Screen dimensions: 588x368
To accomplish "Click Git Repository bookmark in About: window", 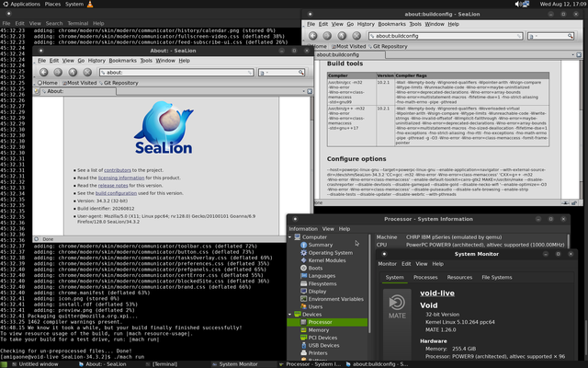I will [119, 83].
